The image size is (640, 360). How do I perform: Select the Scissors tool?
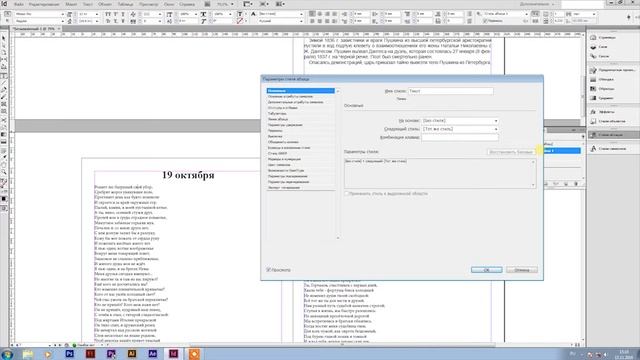(x=4, y=120)
